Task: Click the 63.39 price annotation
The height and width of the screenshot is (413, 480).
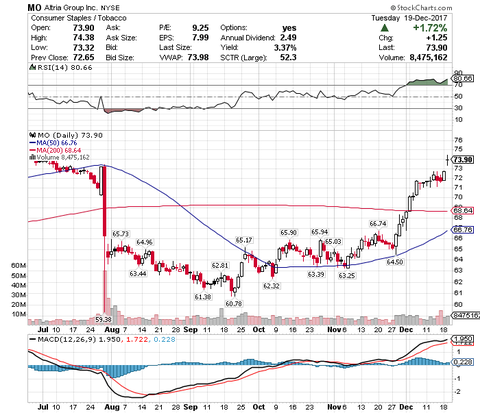Action: (316, 274)
